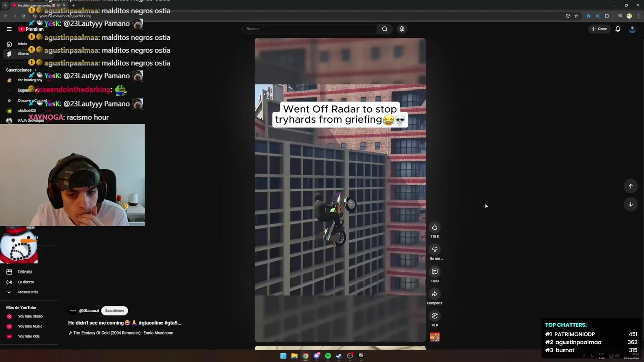
Task: Bookmark this page with star icon
Action: (576, 16)
